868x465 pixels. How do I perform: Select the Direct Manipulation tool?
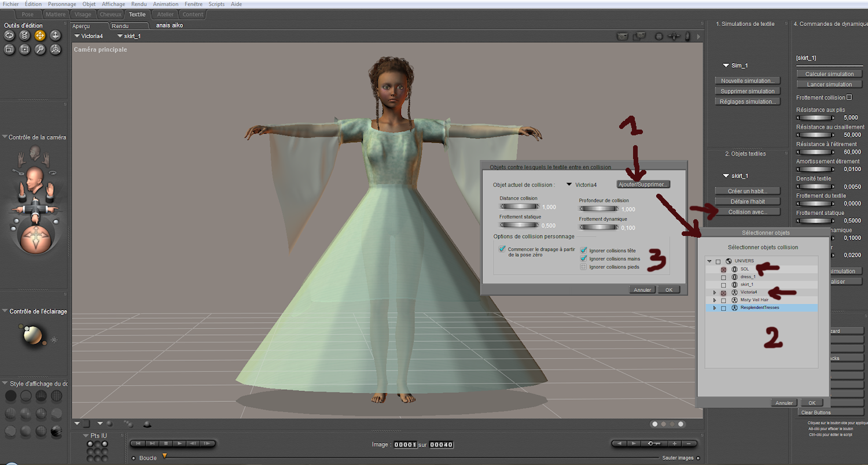point(55,50)
